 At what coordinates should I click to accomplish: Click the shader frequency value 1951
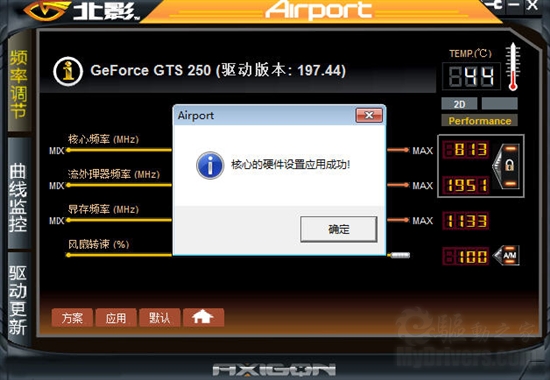pyautogui.click(x=465, y=185)
